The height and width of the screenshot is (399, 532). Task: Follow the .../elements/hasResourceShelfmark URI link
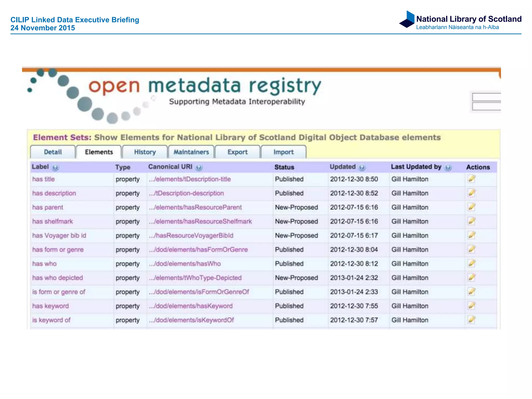(x=200, y=221)
